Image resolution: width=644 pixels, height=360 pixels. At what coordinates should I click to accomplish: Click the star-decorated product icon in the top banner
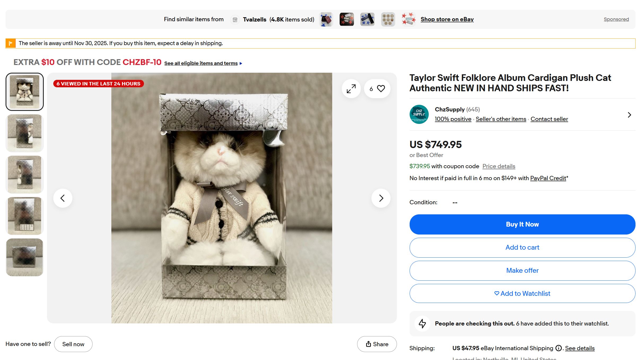pos(408,19)
